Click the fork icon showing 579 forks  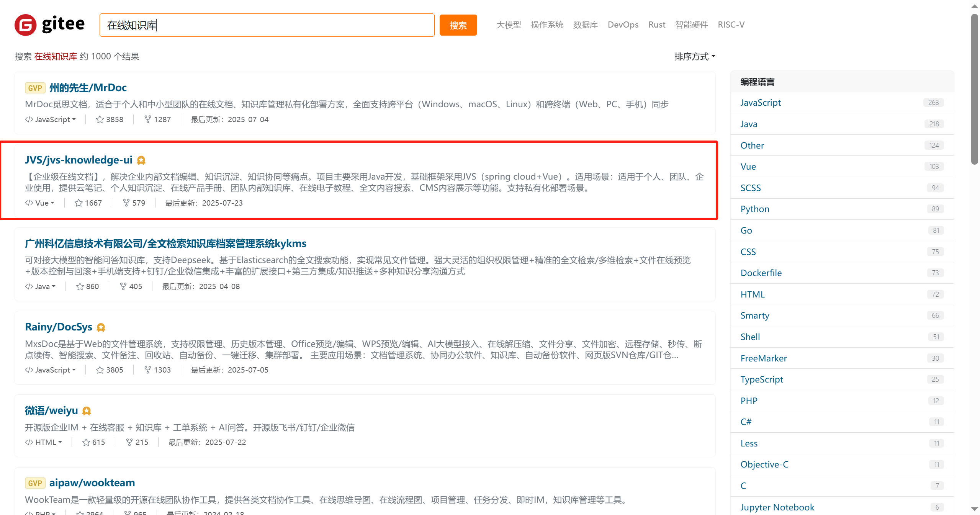126,203
